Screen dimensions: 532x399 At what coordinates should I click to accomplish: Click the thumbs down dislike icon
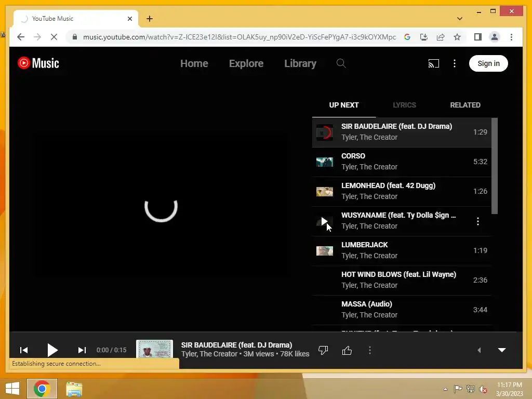323,350
